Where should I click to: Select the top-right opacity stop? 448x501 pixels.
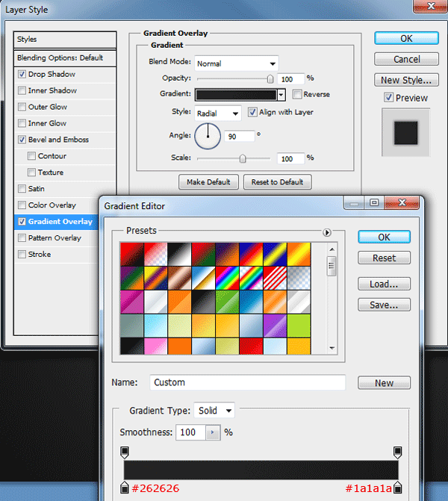397,452
